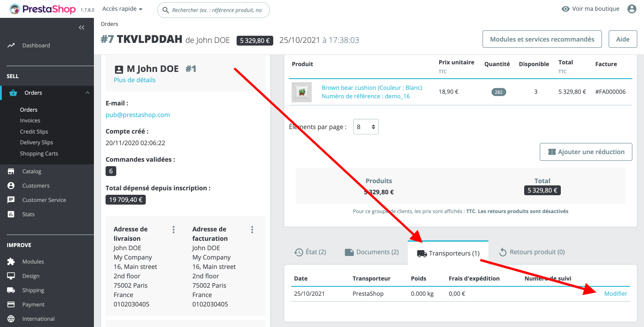Open the Accès rapide dropdown
Viewport: 644px width, 327px height.
122,9
